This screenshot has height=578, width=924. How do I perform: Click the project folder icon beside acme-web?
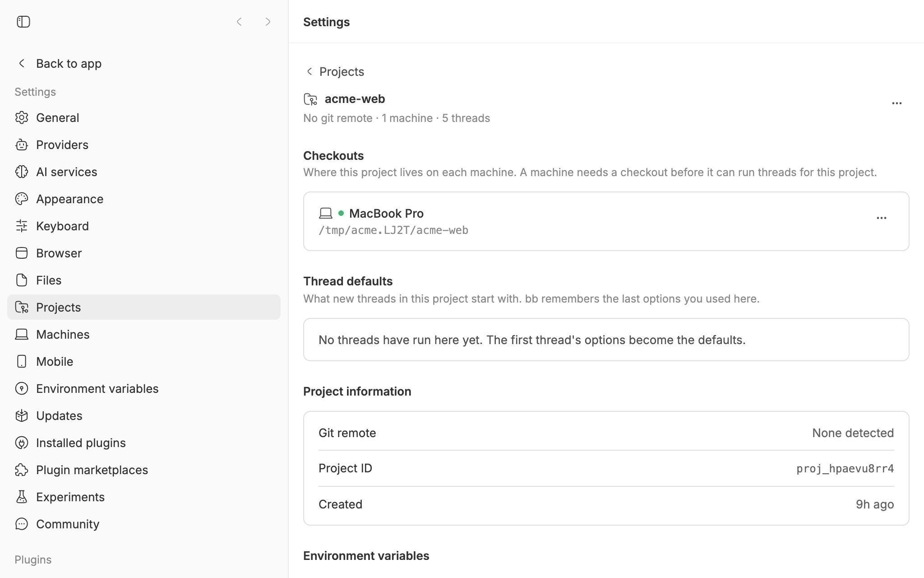310,99
